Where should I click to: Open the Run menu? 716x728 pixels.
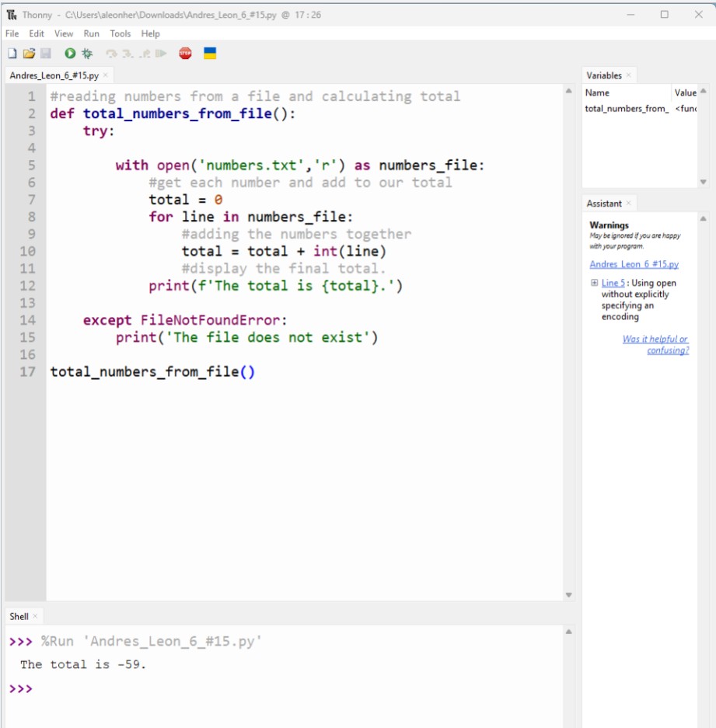92,33
